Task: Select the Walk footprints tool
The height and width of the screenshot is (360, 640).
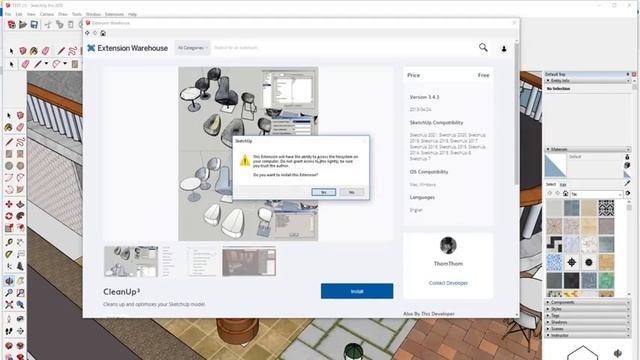Action: coord(9,331)
